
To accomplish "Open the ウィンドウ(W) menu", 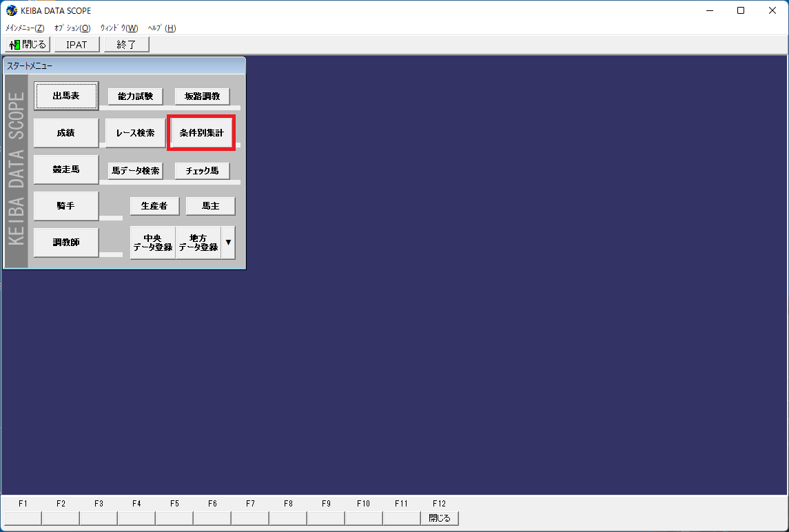I will [119, 28].
